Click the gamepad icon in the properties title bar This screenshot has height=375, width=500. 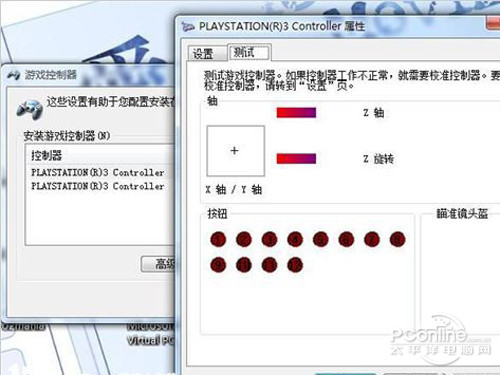(188, 27)
